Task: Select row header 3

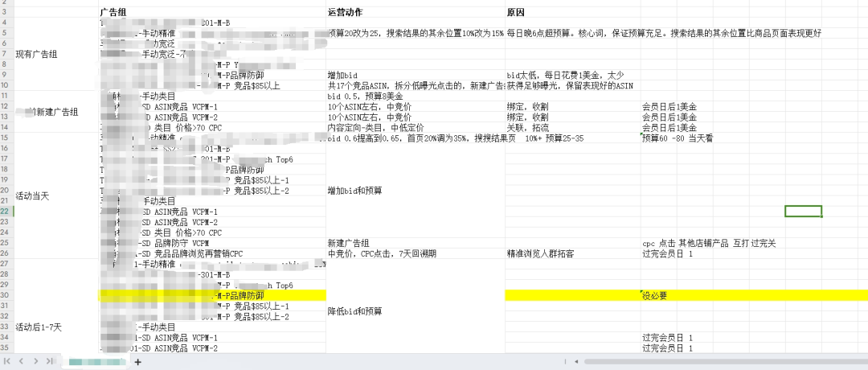Action: tap(6, 11)
